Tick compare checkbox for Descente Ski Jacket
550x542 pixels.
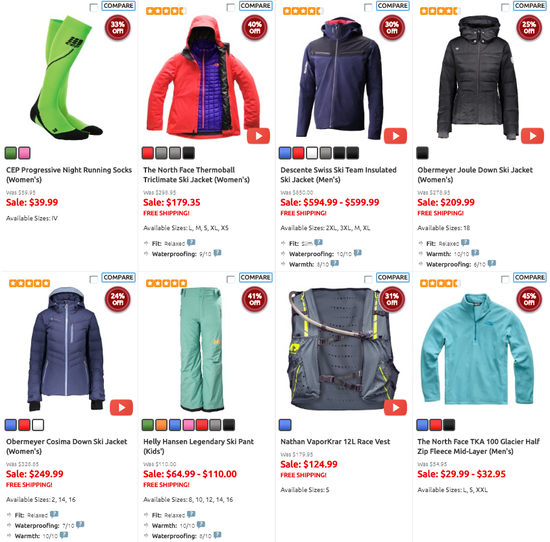[368, 7]
